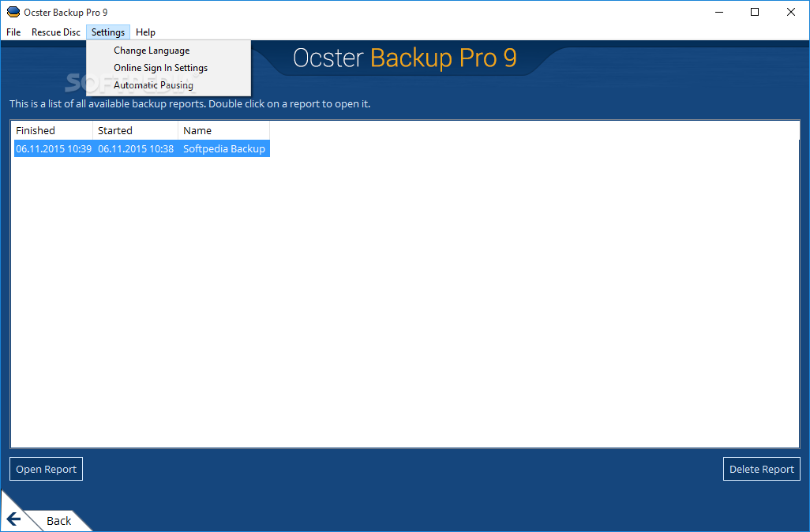
Task: Maximize the Ocster Backup window
Action: click(x=755, y=12)
